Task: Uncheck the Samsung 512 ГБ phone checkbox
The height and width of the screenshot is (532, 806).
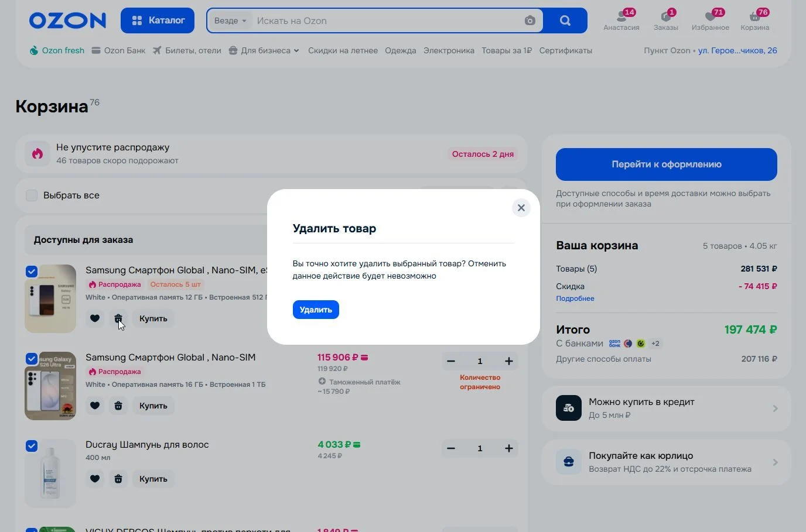Action: 32,271
